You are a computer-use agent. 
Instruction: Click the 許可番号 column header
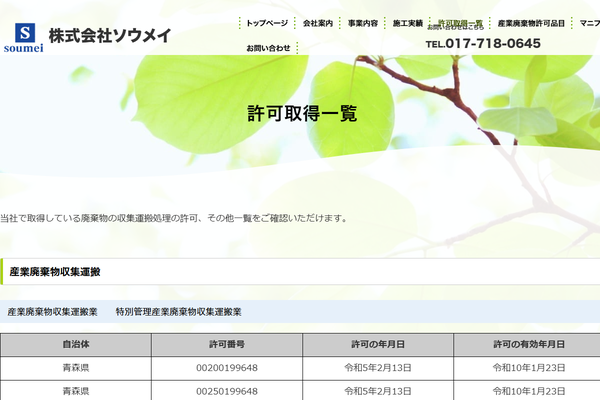pos(227,344)
